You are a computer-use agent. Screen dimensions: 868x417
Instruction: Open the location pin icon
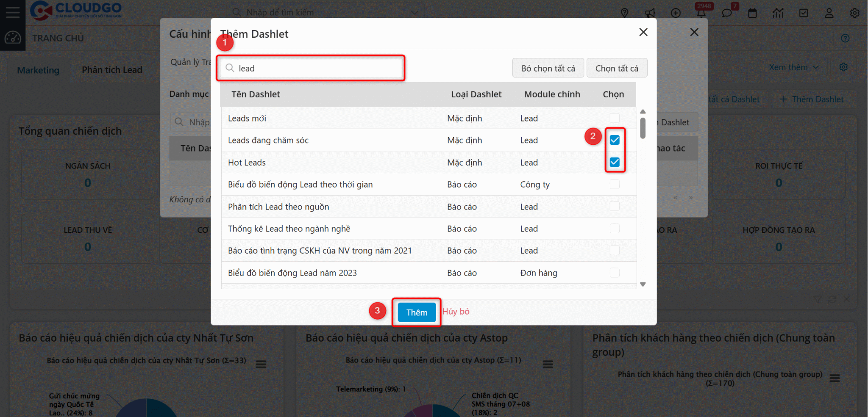pyautogui.click(x=624, y=13)
